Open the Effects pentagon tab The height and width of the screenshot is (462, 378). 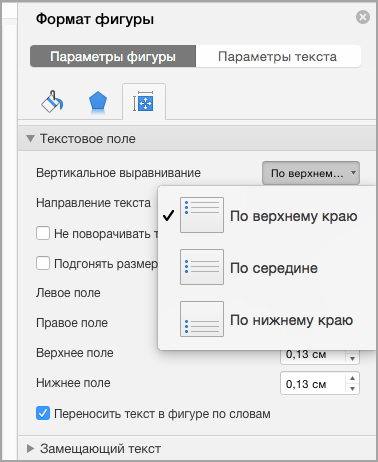tap(98, 102)
